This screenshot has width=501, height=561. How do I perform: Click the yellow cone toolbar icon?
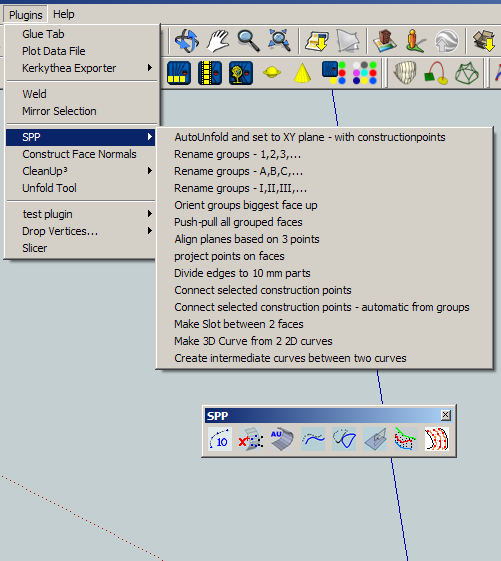tap(302, 73)
